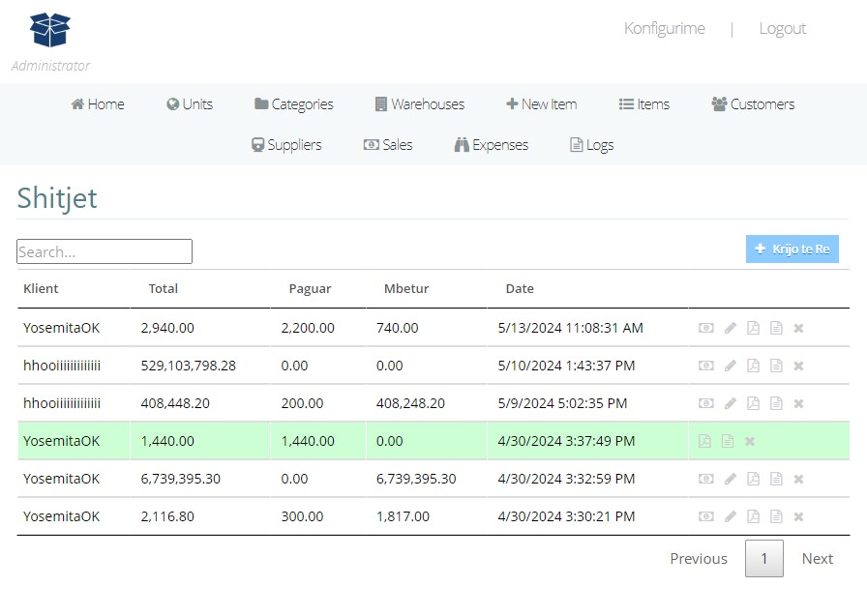The image size is (867, 616).
Task: Select New Item in the navigation
Action: (541, 104)
